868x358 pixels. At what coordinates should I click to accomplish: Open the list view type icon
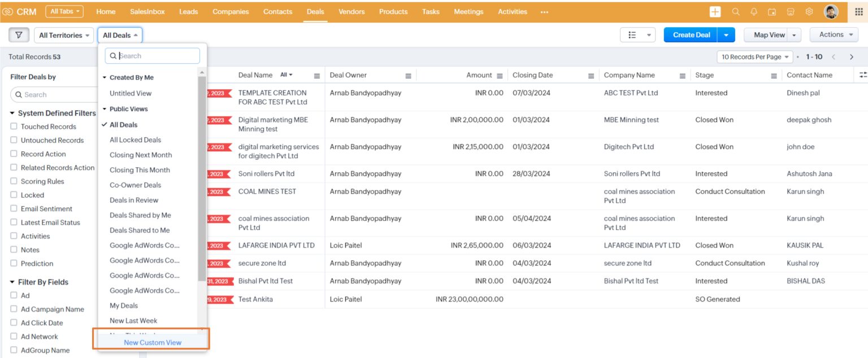[x=632, y=35]
